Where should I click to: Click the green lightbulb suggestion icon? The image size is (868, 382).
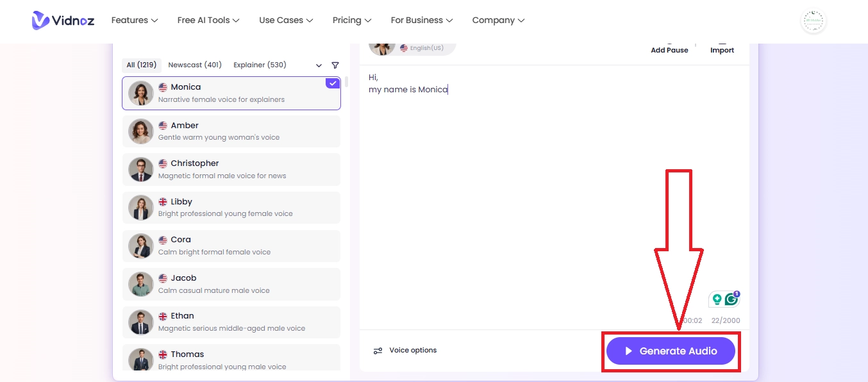[x=717, y=299]
